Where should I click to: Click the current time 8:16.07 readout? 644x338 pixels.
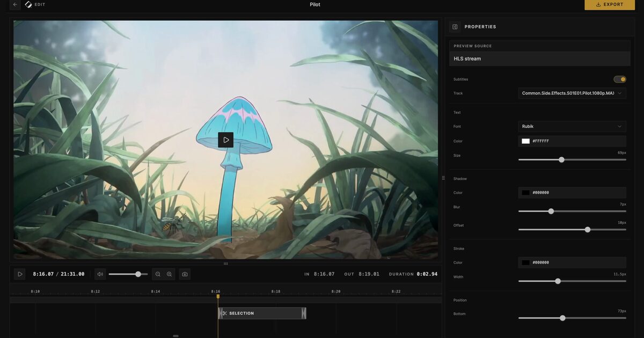click(43, 274)
